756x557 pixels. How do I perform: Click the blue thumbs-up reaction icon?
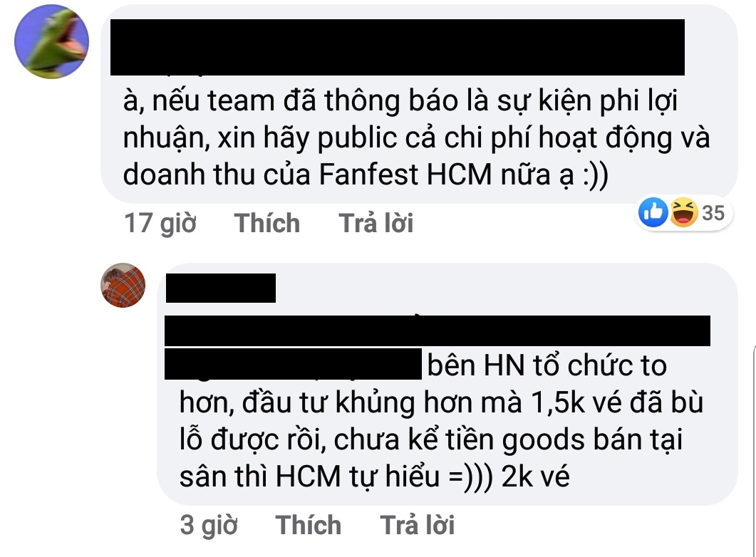[653, 212]
